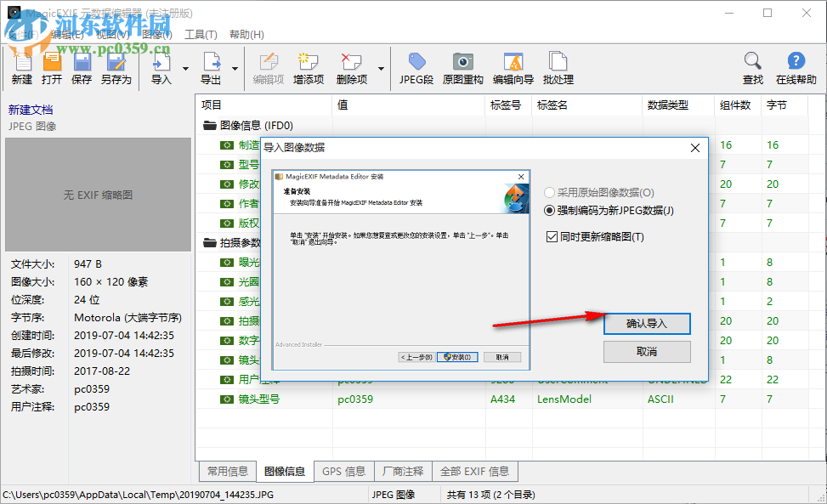This screenshot has width=827, height=504.
Task: Click the file path in status bar
Action: point(139,495)
